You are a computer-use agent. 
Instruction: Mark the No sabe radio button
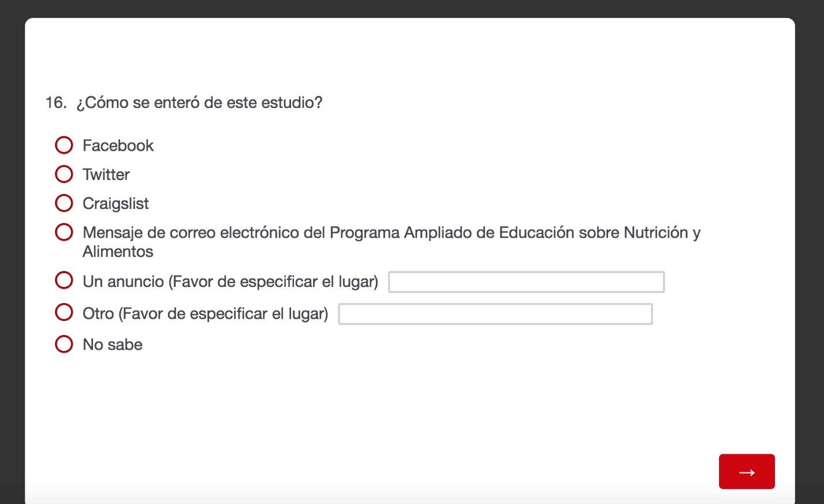tap(64, 344)
